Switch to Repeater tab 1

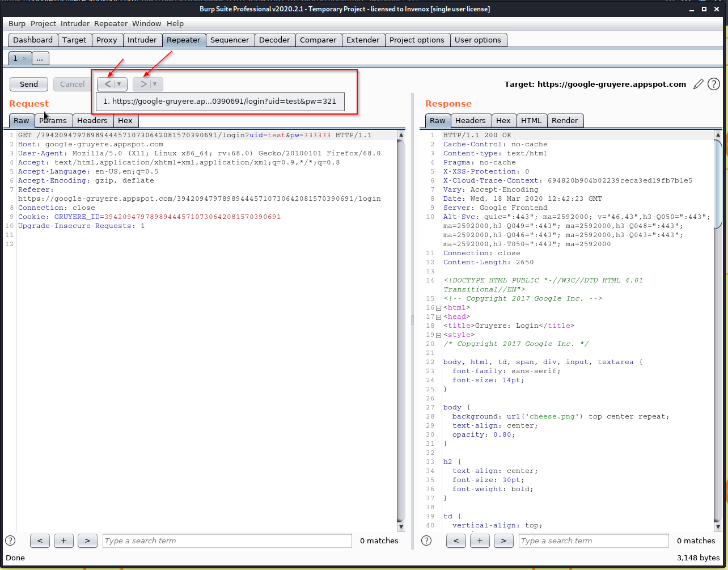pyautogui.click(x=15, y=58)
